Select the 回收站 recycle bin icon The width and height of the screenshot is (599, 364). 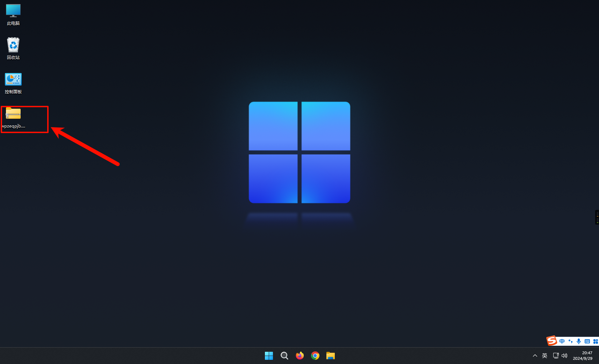[x=13, y=49]
